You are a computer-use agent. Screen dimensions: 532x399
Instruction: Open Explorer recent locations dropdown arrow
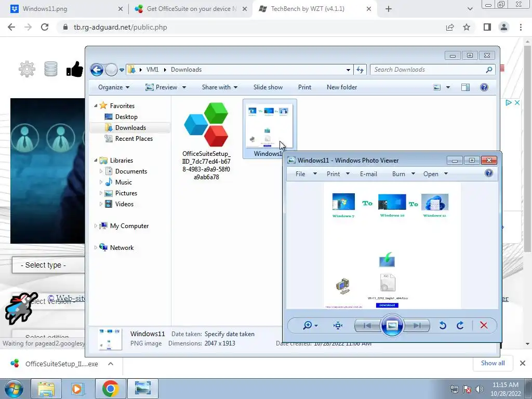[122, 70]
